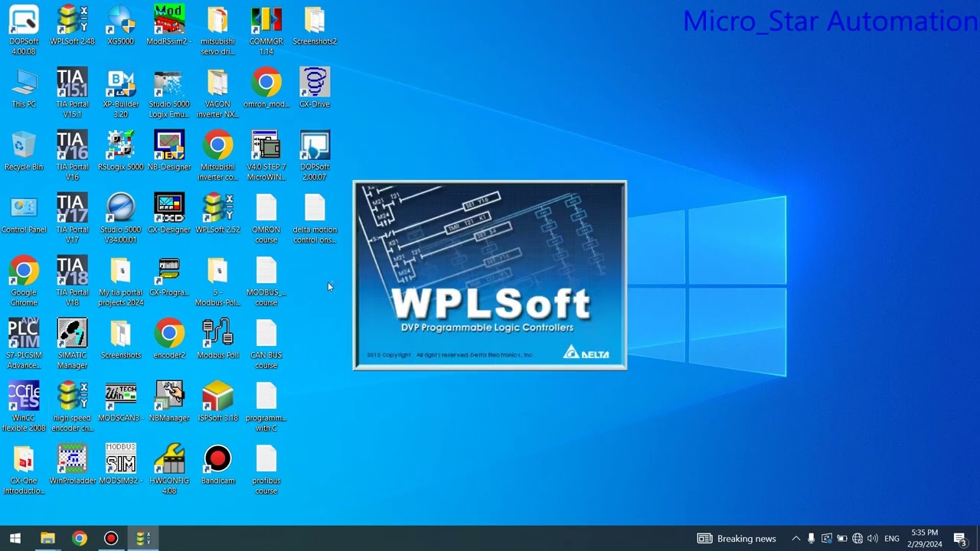Select Studio 5000 V34.00.01 shortcut
Viewport: 980px width, 551px height.
coord(121,217)
